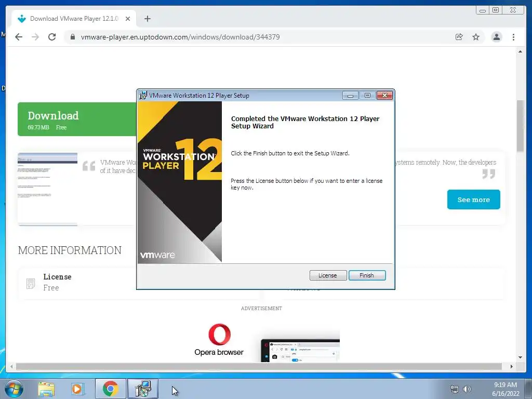This screenshot has width=532, height=399.
Task: Click the horizontal scrollbar right arrow
Action: (512, 366)
